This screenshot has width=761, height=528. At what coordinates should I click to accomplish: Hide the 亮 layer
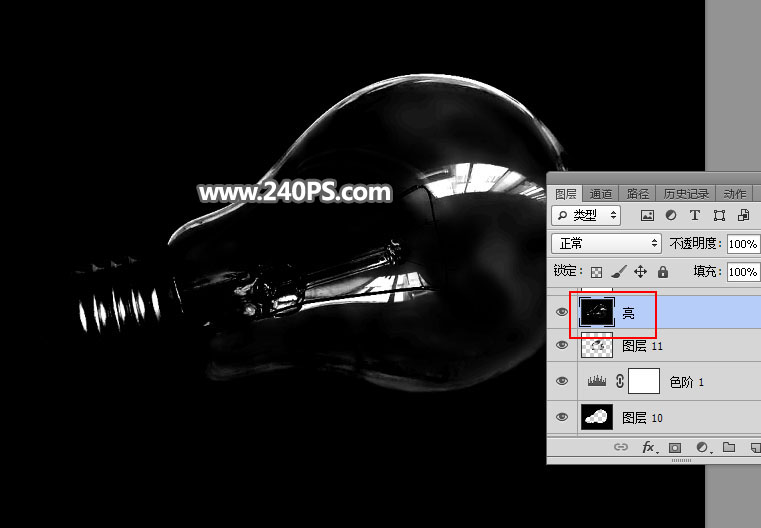[562, 313]
